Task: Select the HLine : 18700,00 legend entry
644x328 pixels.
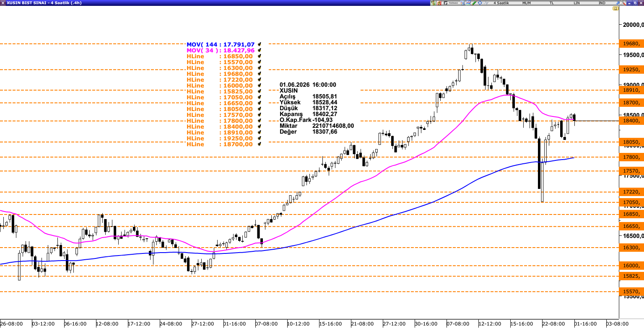Action: (220, 144)
